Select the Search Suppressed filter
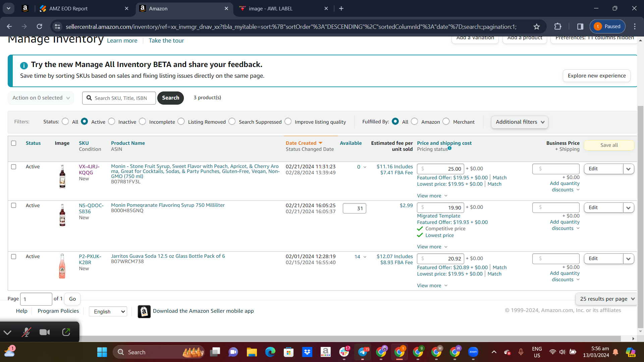Image resolution: width=644 pixels, height=362 pixels. coord(232,122)
